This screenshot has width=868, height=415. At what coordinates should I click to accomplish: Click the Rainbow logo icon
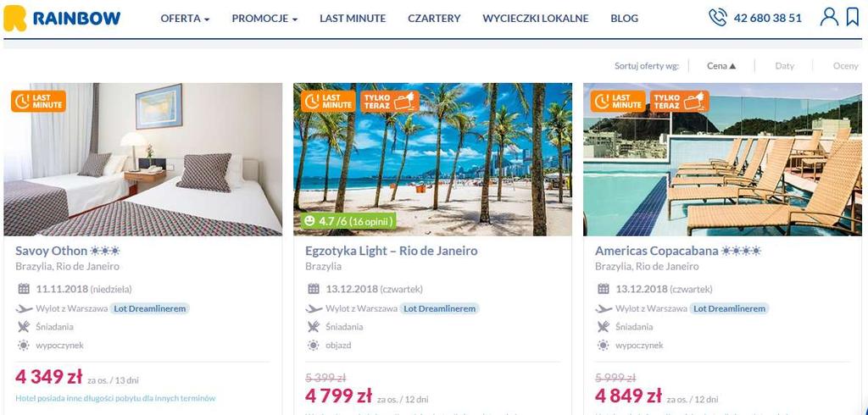pyautogui.click(x=15, y=19)
